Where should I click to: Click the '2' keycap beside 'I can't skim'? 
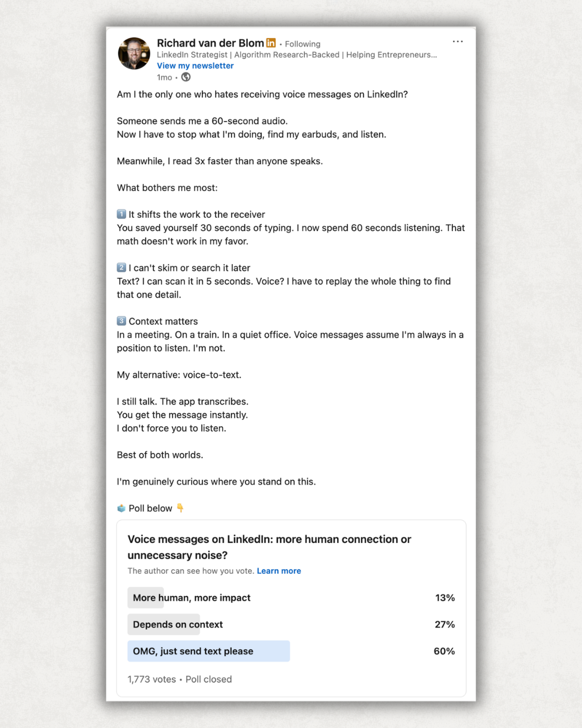(120, 267)
